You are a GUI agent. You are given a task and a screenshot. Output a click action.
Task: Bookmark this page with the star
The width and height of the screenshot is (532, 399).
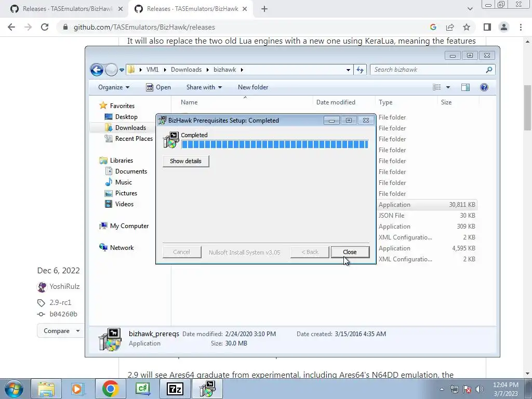pos(467,27)
